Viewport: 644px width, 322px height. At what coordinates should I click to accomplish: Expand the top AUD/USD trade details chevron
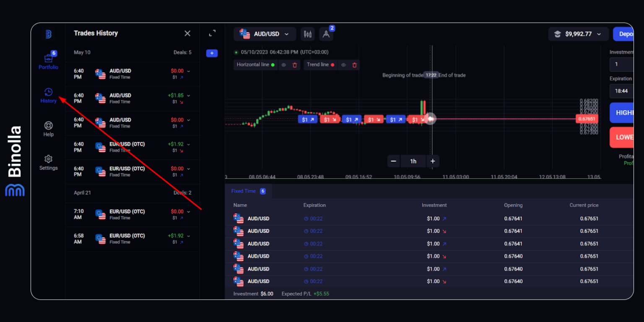click(x=187, y=71)
